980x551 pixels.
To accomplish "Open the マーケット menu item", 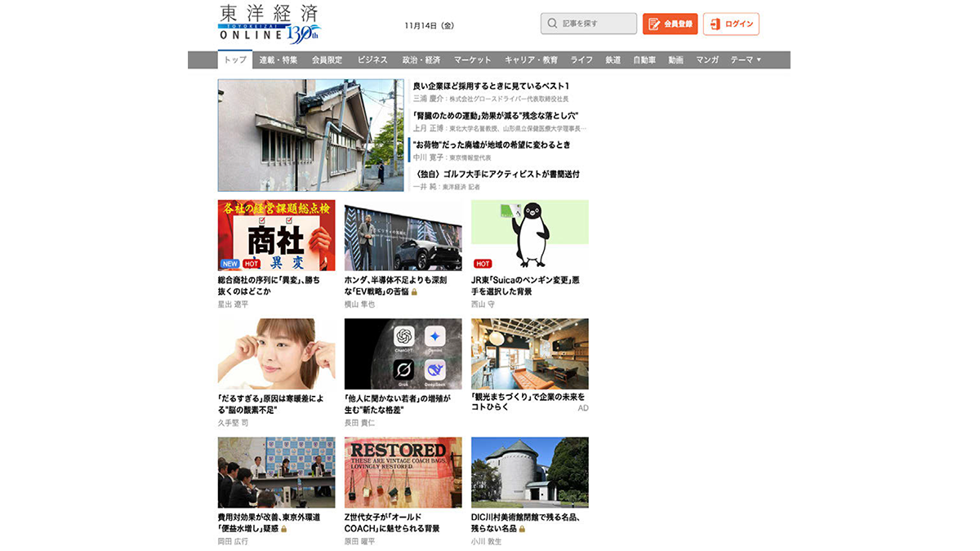I will coord(473,60).
